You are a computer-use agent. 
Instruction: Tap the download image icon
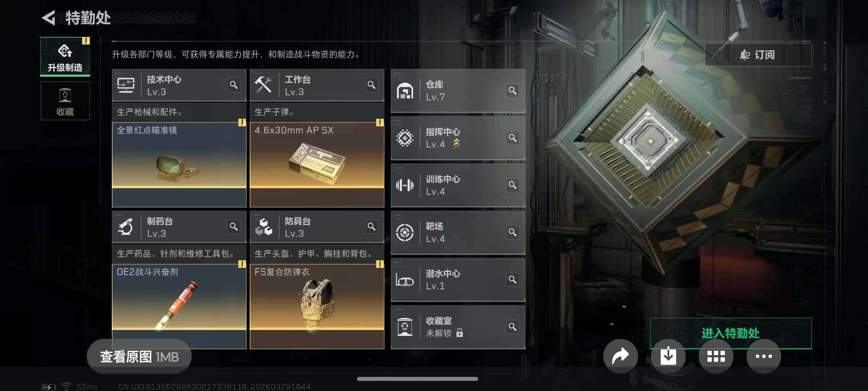coord(668,356)
